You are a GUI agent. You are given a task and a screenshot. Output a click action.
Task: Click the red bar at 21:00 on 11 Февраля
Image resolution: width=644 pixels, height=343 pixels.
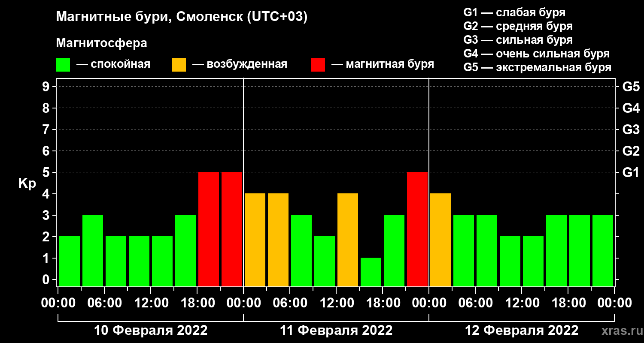coord(417,229)
